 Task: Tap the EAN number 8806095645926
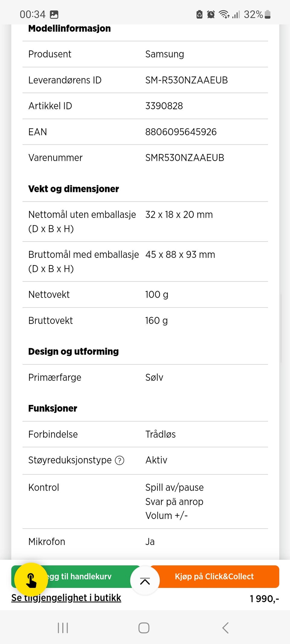(x=181, y=132)
